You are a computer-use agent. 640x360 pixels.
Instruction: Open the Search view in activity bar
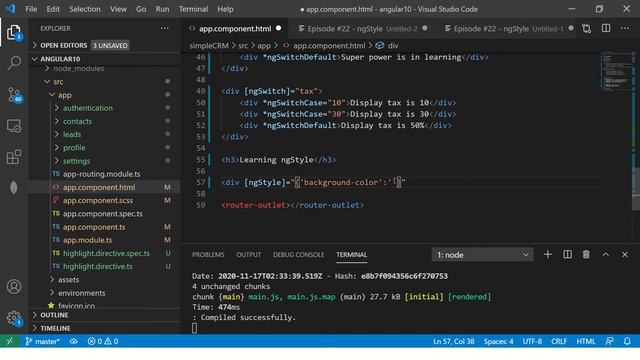click(x=14, y=63)
